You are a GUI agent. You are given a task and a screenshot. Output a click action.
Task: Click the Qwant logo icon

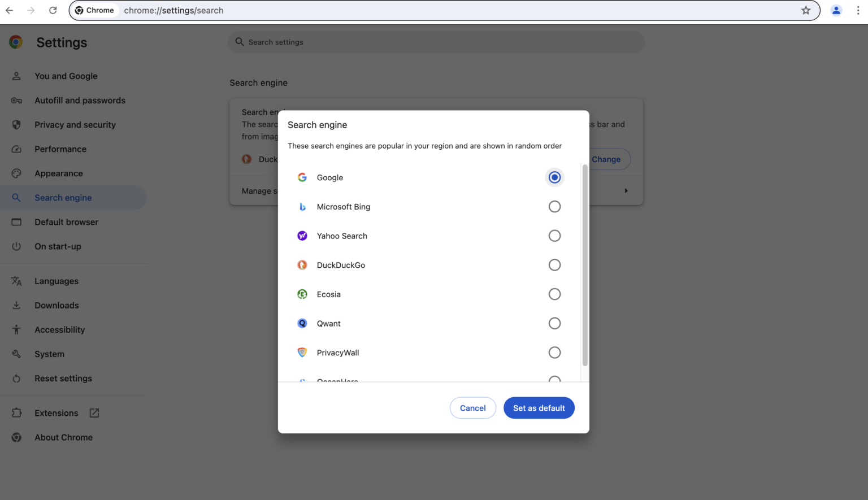tap(302, 323)
